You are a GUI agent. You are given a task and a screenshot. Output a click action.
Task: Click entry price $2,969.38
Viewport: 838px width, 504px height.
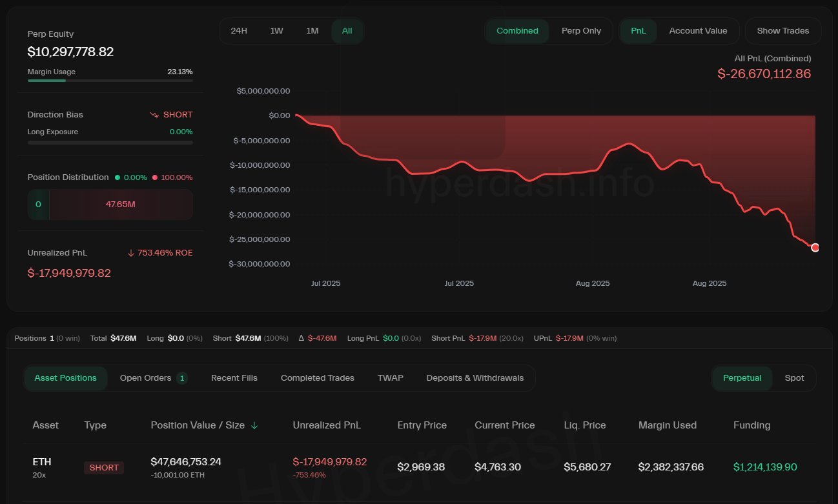[421, 467]
